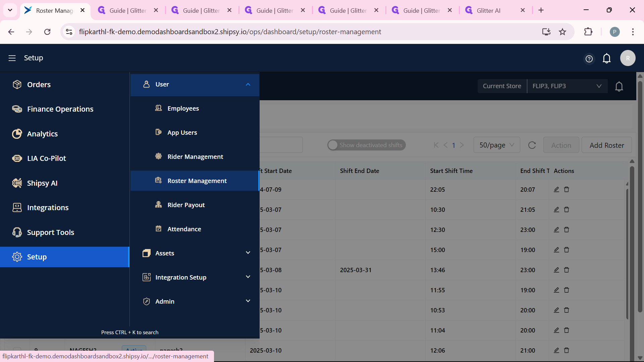The width and height of the screenshot is (644, 362).
Task: Open the 50/page pagination dropdown
Action: [496, 145]
